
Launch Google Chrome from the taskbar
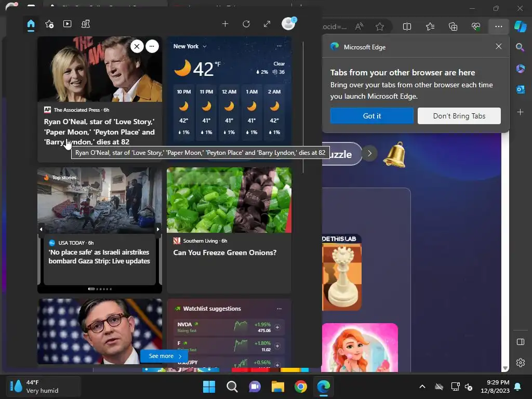(x=301, y=387)
